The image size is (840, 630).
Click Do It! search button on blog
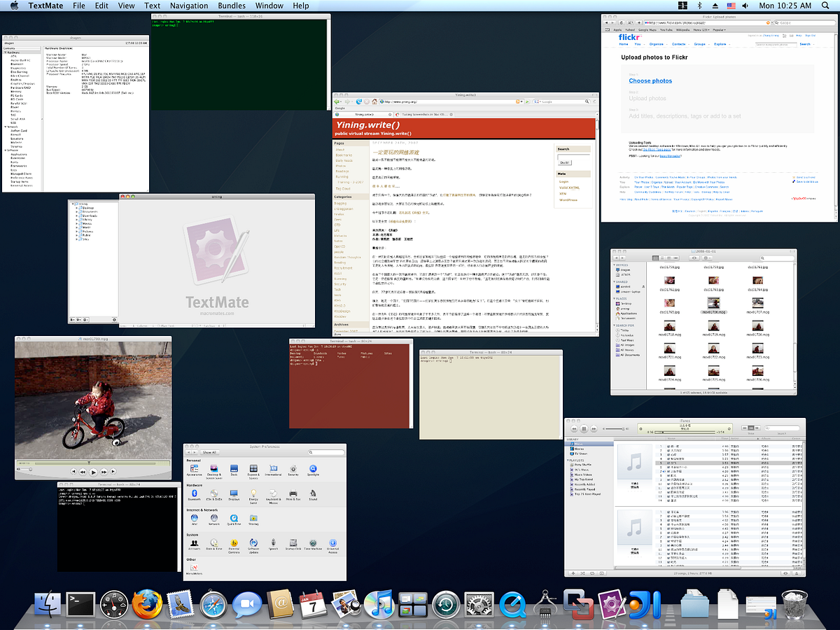click(564, 162)
